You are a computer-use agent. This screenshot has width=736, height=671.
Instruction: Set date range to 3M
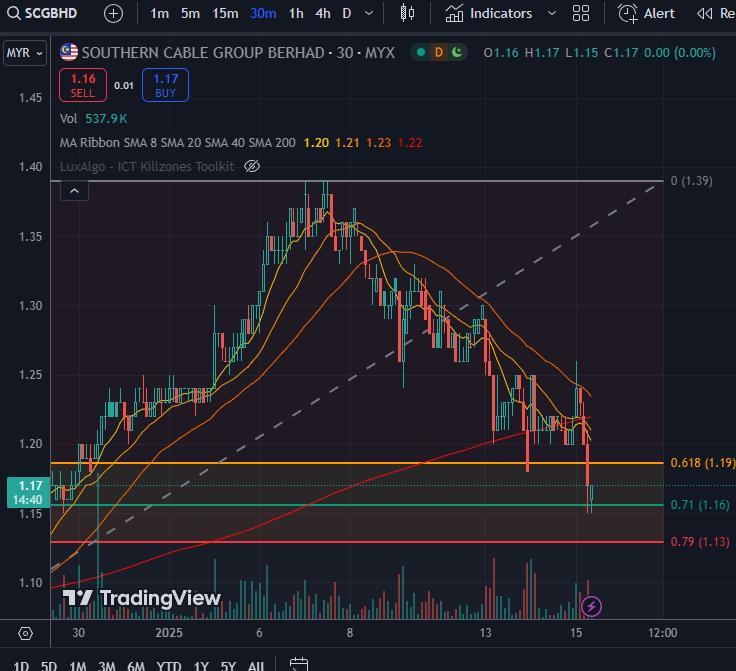click(x=107, y=666)
